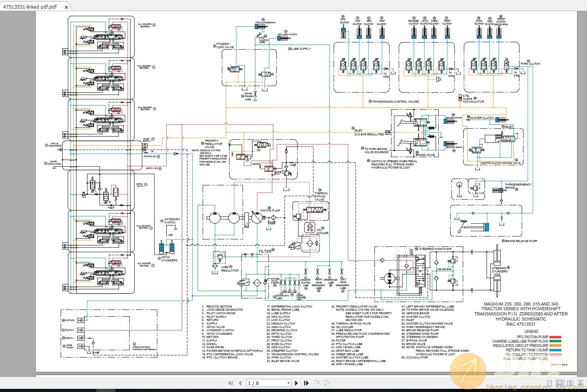Enable two-page continuous facing view

coord(580,383)
